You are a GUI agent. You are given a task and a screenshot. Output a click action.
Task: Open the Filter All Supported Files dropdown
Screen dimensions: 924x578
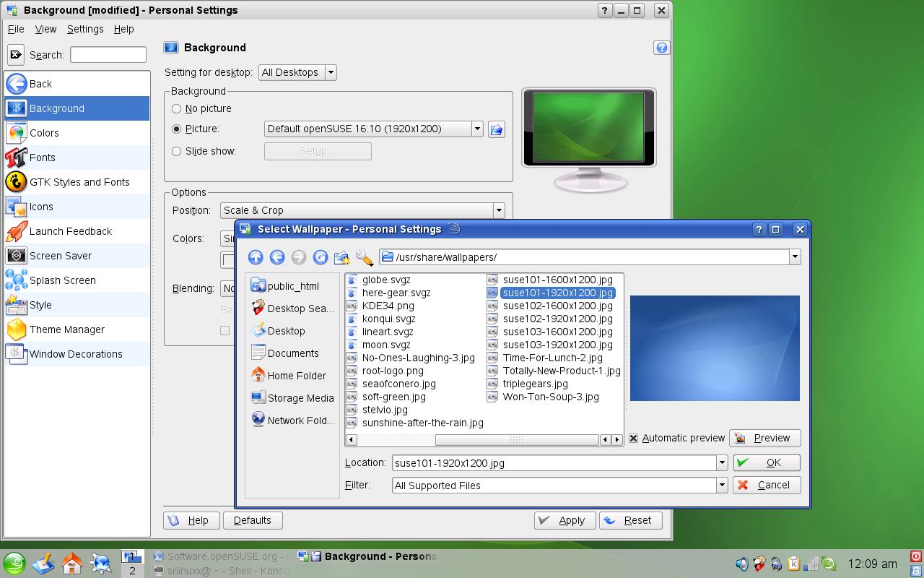click(559, 486)
